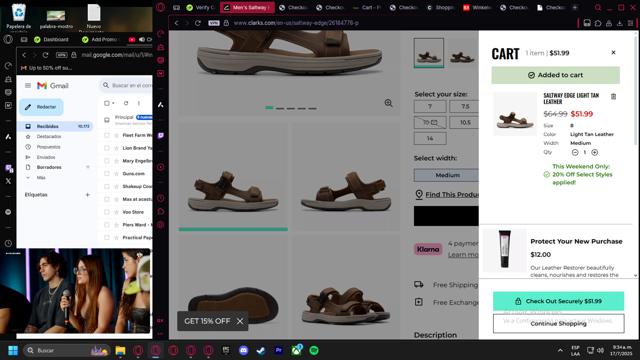Star the Guns.com email
Screen dimensions: 640x360
[x=116, y=173]
